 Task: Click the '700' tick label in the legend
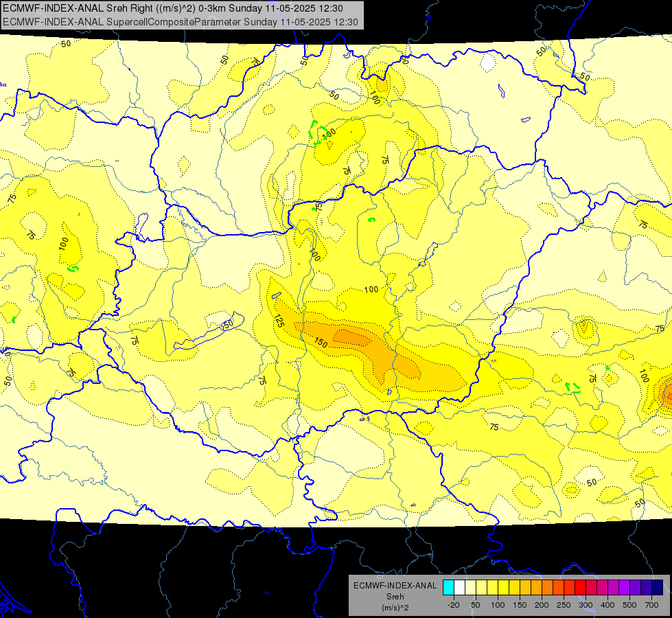coord(651,605)
